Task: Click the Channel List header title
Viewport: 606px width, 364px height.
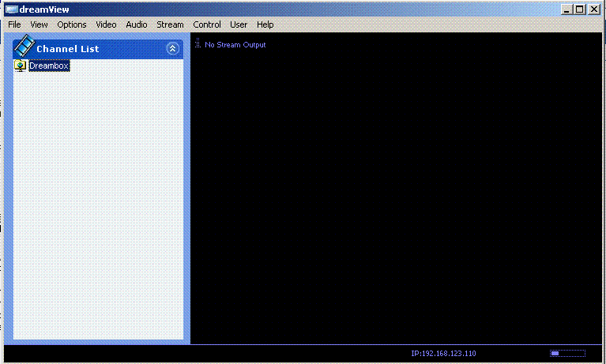Action: pos(68,49)
